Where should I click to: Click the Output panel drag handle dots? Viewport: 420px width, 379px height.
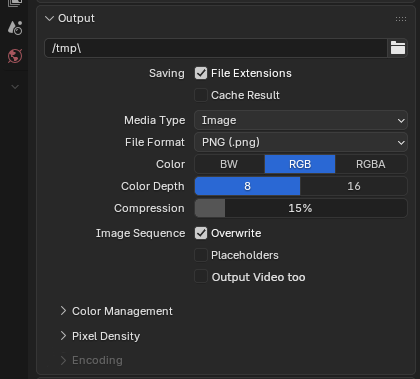click(401, 19)
